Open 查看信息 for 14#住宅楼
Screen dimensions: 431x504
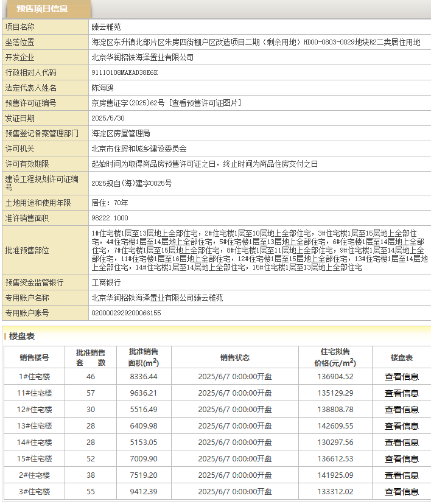tap(401, 443)
